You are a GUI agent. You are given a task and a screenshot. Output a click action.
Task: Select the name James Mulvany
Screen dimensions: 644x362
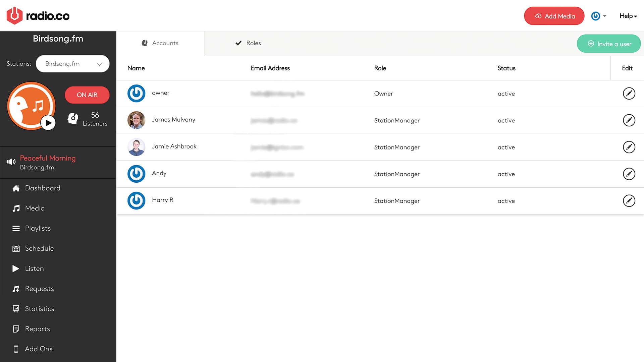coord(173,120)
